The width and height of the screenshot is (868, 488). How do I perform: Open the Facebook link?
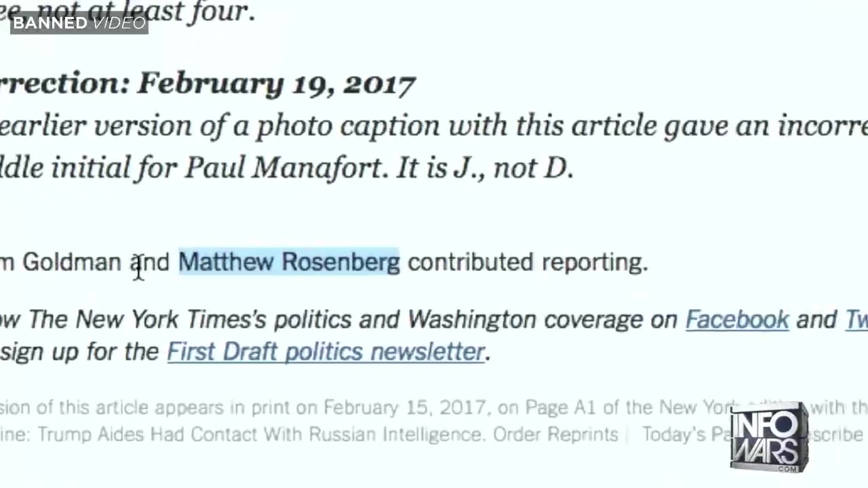[737, 320]
